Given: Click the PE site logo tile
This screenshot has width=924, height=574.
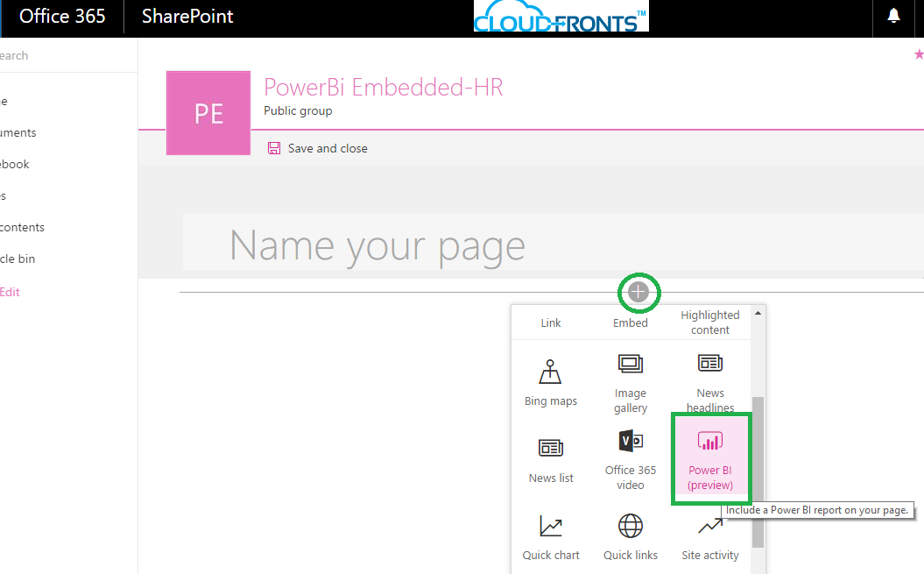Looking at the screenshot, I should coord(208,113).
